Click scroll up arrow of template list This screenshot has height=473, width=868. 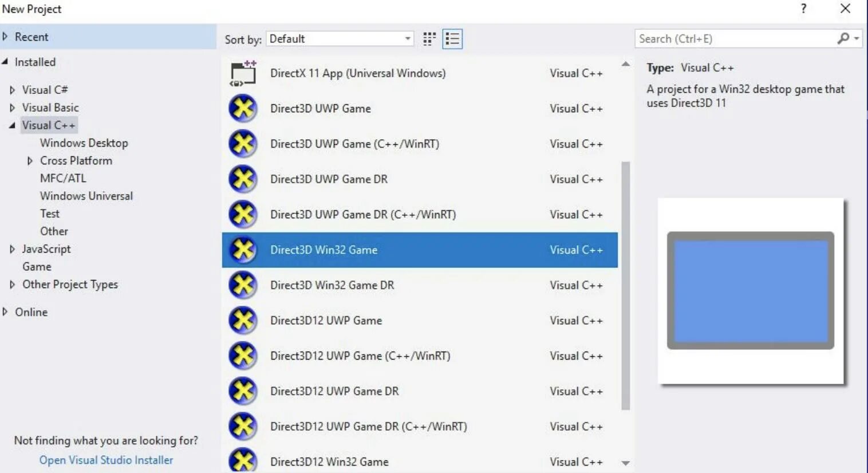pyautogui.click(x=626, y=64)
